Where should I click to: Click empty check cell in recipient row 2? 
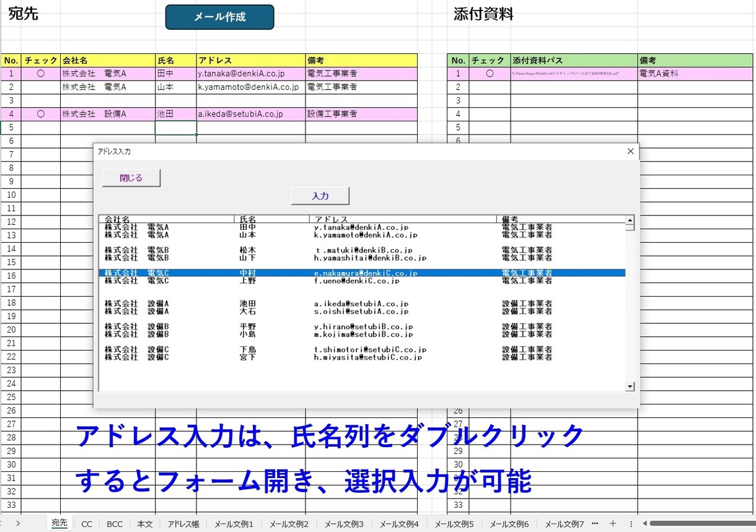[x=41, y=87]
